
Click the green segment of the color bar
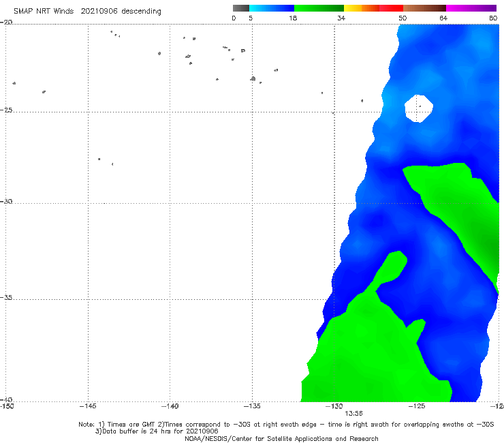pyautogui.click(x=319, y=8)
